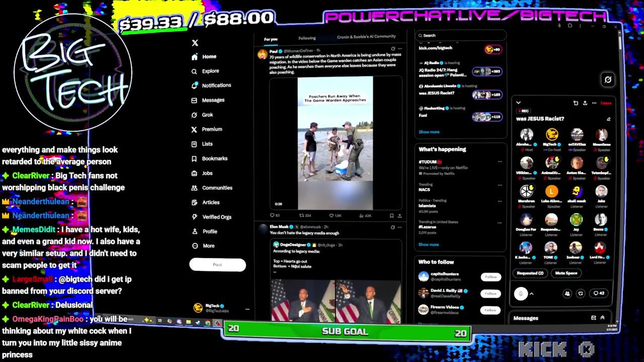Open Space more options ellipsis

(594, 103)
